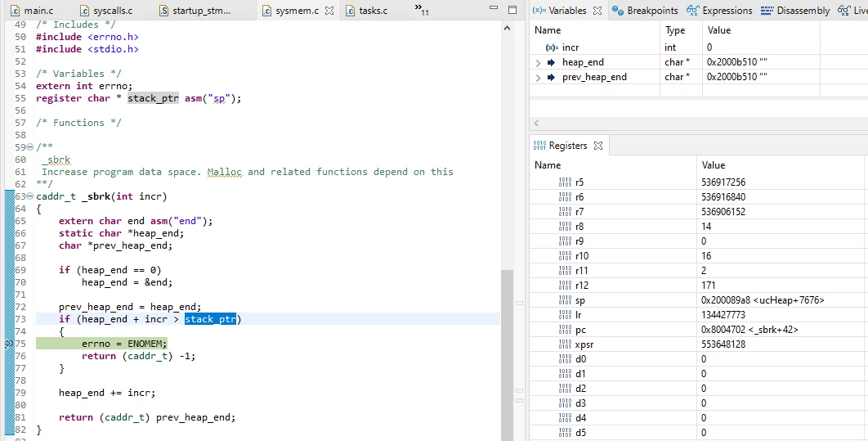
Task: Click the xpsr value 553648128
Action: point(723,344)
